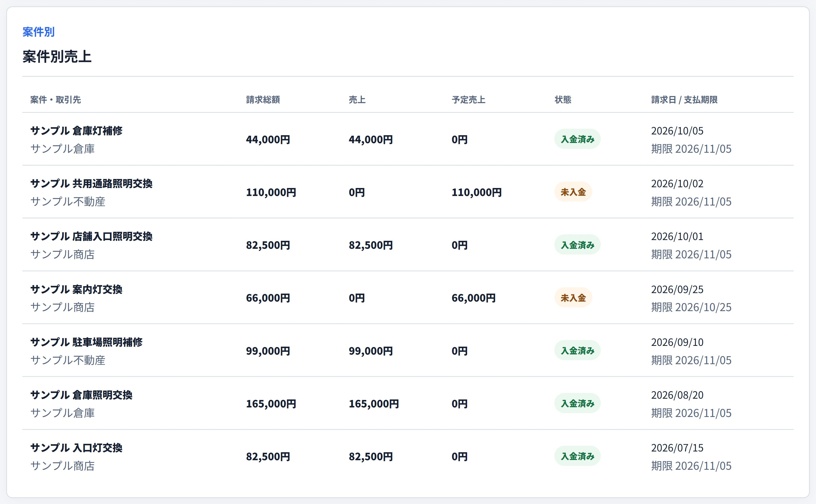The height and width of the screenshot is (504, 816).
Task: Click client name サンプル倉庫 under 倉庫灯補修
Action: pos(62,149)
